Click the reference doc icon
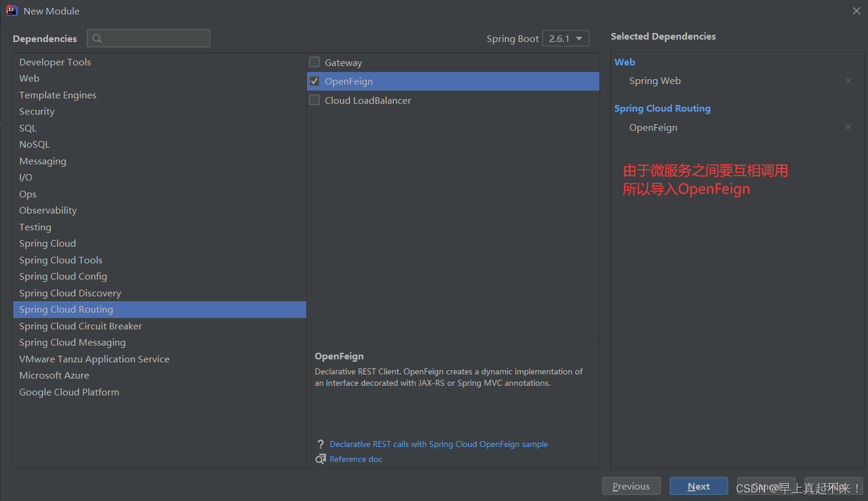Image resolution: width=868 pixels, height=501 pixels. pos(321,459)
